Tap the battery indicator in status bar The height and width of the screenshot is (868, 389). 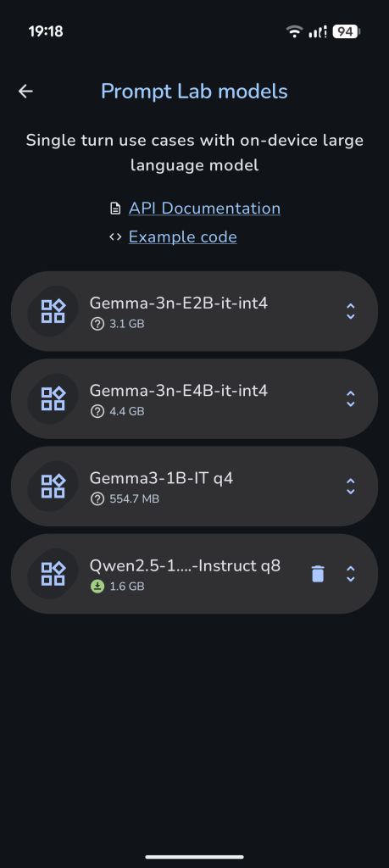[x=347, y=31]
